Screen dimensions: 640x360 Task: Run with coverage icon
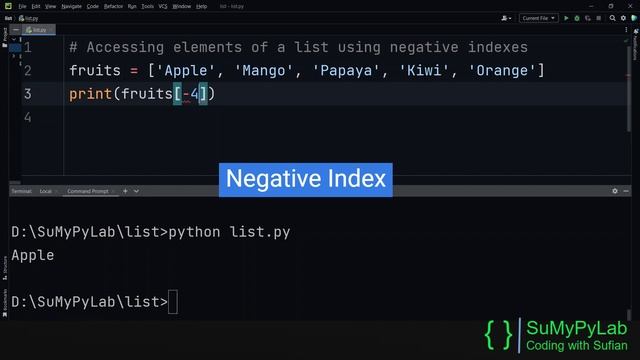tap(588, 18)
